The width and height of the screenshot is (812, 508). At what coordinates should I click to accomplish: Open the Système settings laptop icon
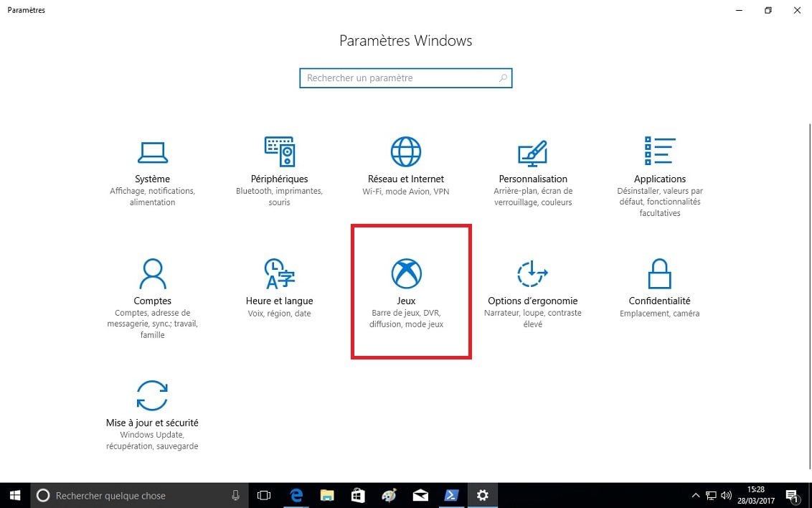coord(152,151)
